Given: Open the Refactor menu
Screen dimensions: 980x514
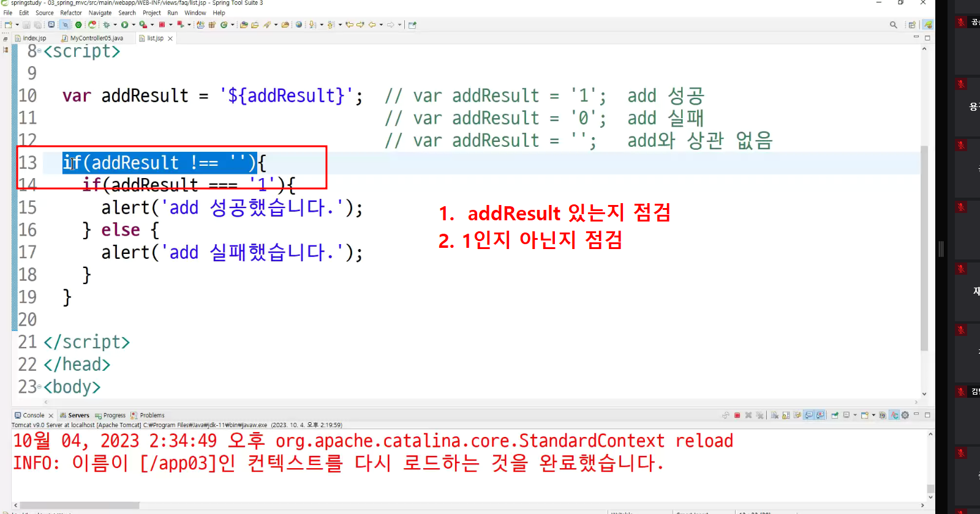Looking at the screenshot, I should 71,13.
